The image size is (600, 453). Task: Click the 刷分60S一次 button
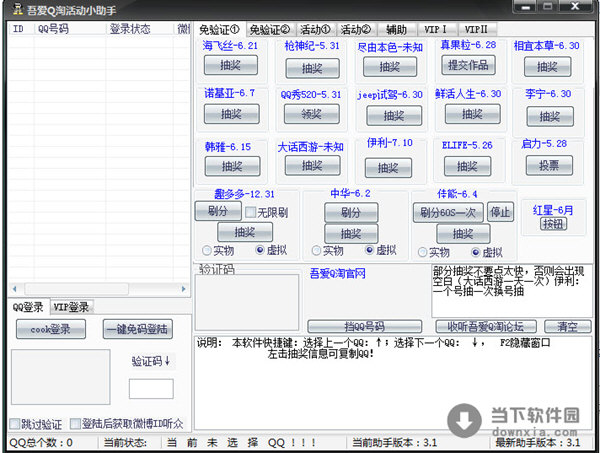[x=447, y=212]
